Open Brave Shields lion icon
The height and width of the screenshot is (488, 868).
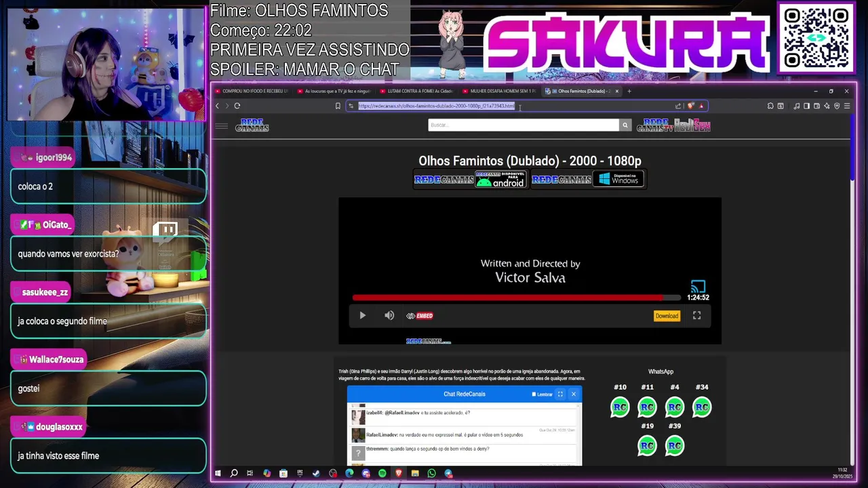point(691,106)
